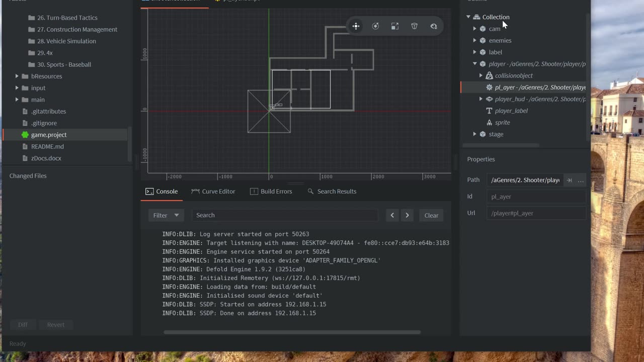Click the game.project green icon
Image resolution: width=644 pixels, height=362 pixels.
click(x=25, y=135)
